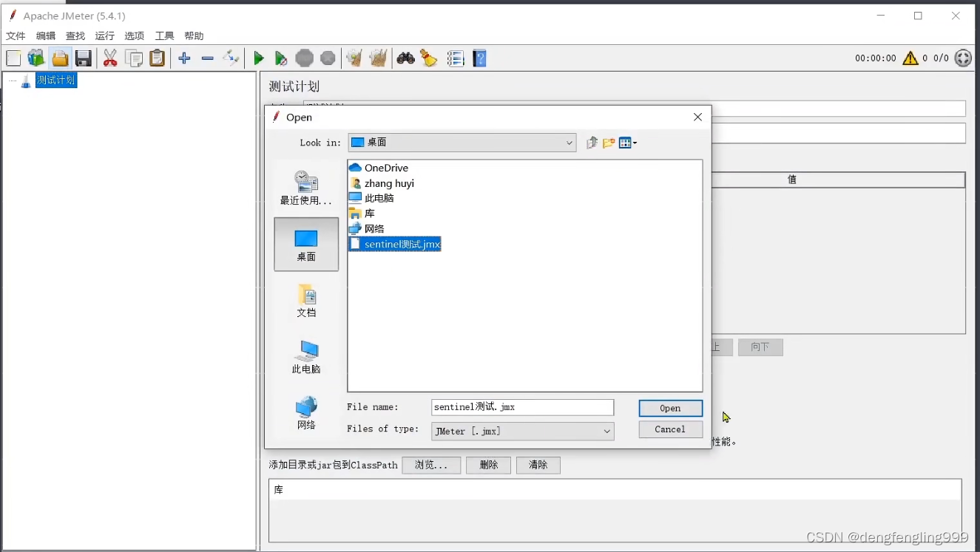Select OneDrive in the file list
The width and height of the screenshot is (980, 552).
point(379,168)
